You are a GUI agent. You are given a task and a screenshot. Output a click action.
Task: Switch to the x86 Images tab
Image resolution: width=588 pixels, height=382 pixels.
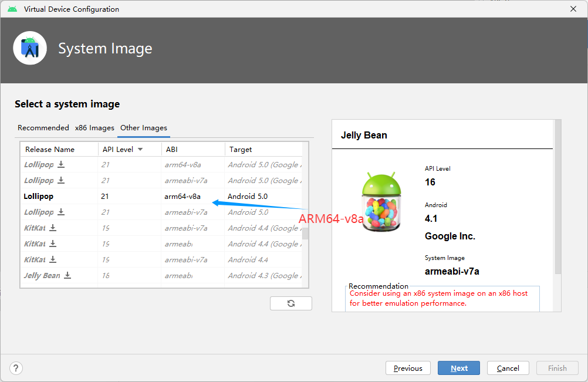coord(94,127)
